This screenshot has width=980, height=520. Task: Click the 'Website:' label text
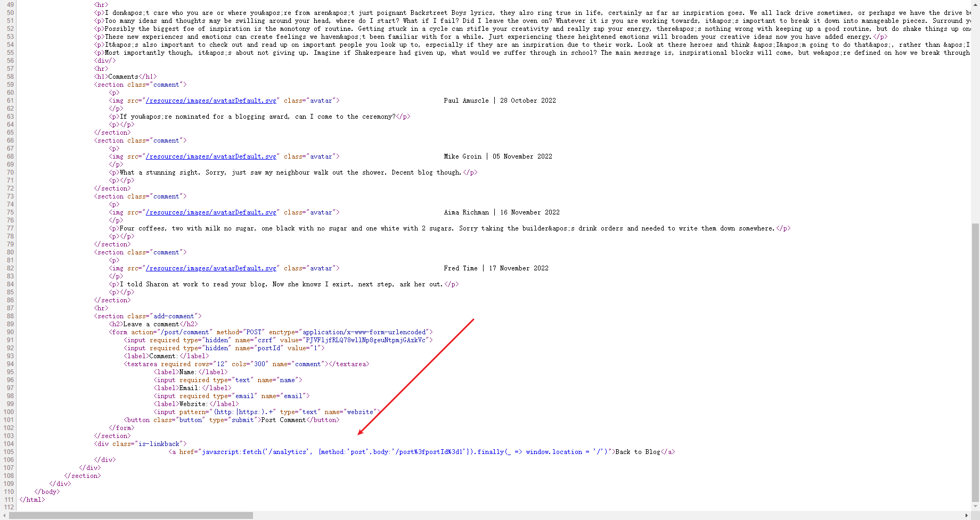click(x=194, y=404)
